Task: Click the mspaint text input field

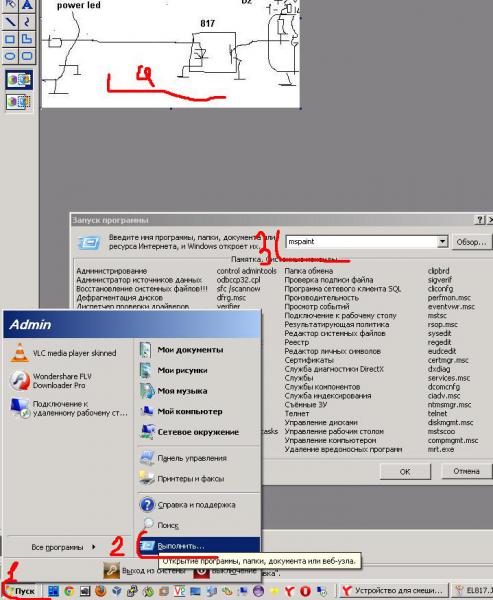Action: pos(362,241)
